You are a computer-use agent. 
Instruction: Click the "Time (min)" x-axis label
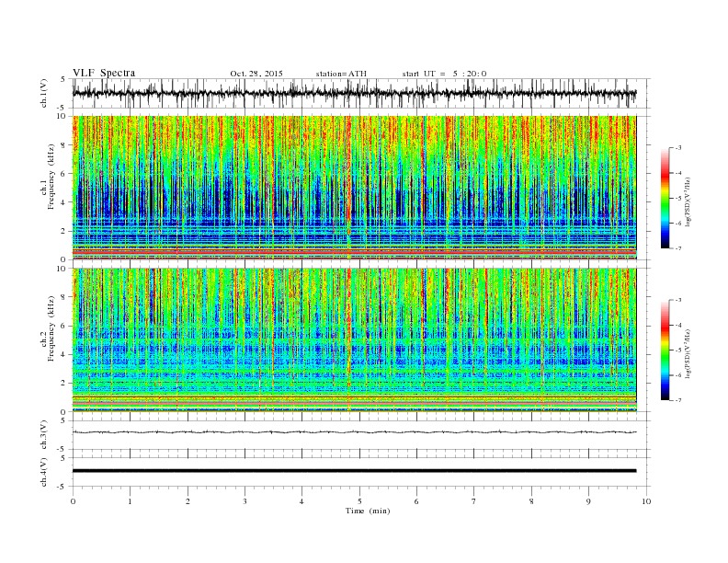point(368,511)
